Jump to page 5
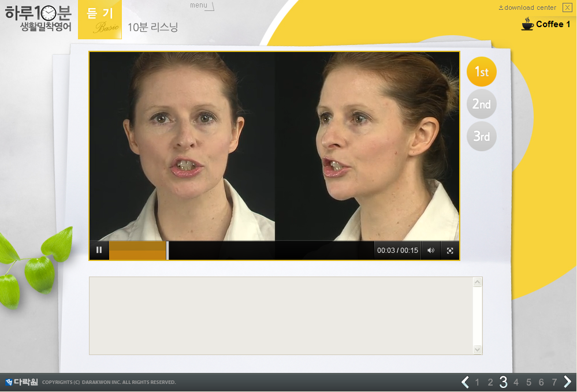Viewport: 577px width, 392px height. [x=528, y=382]
